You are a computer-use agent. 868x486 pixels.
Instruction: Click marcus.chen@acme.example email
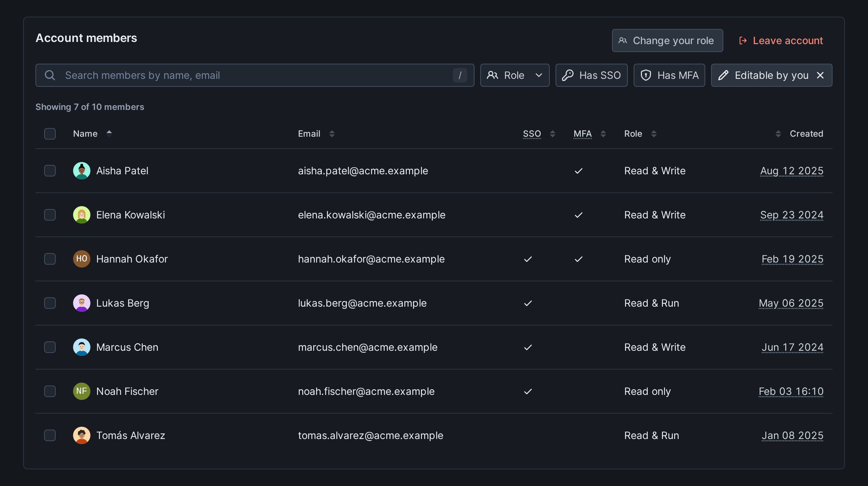tap(368, 347)
